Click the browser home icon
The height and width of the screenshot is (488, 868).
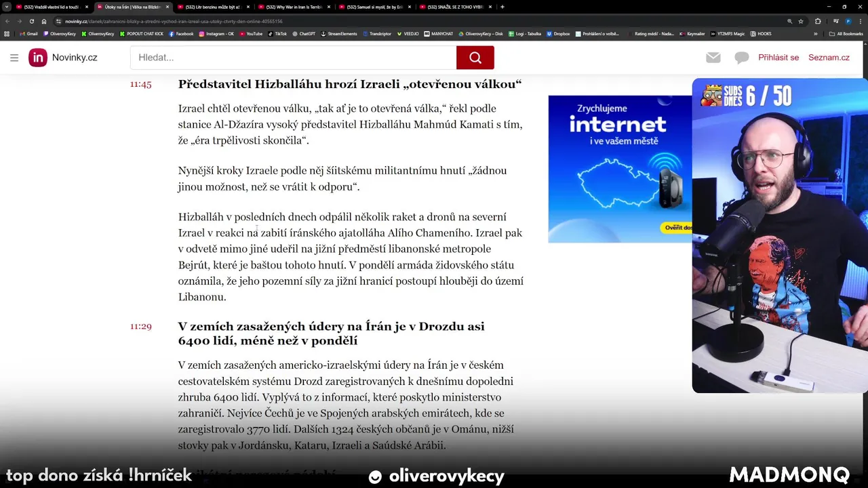click(x=43, y=21)
